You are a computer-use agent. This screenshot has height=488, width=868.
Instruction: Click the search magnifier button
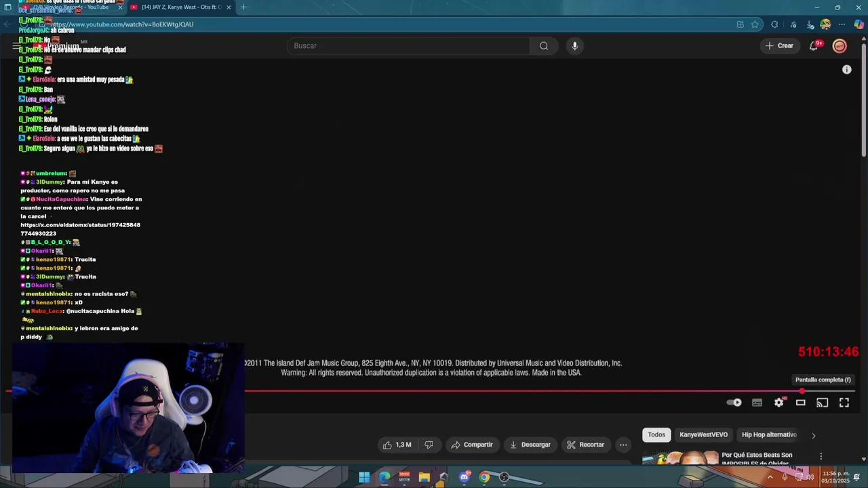[x=544, y=45]
